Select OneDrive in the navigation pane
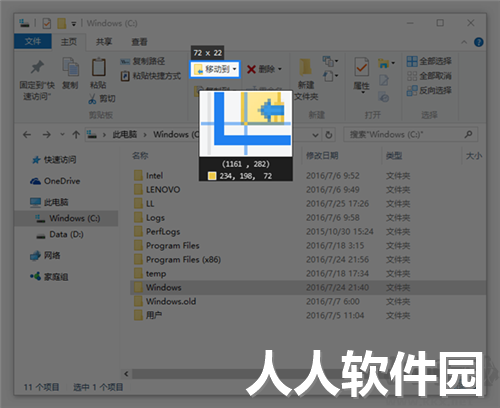Screen dimensions: 500x408 (x=62, y=181)
